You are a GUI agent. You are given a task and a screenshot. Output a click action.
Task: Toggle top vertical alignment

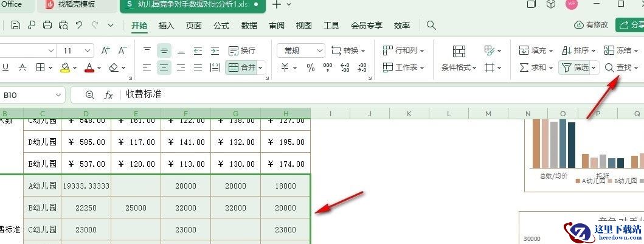(x=147, y=51)
